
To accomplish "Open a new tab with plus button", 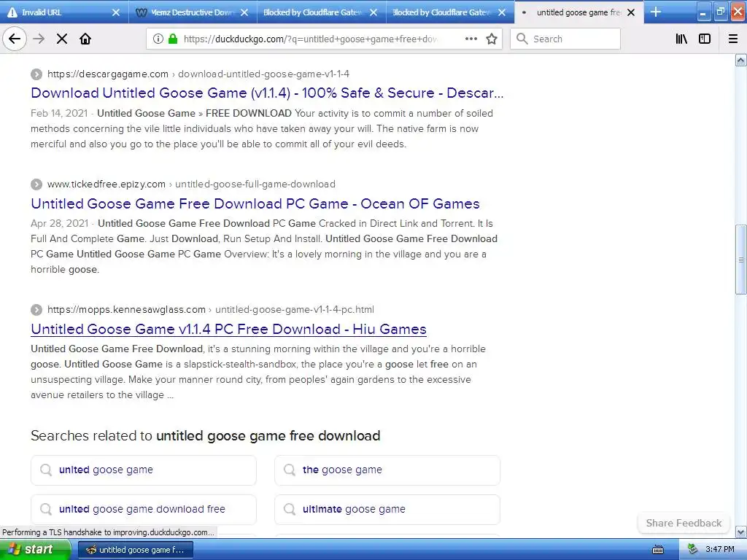I will (656, 12).
